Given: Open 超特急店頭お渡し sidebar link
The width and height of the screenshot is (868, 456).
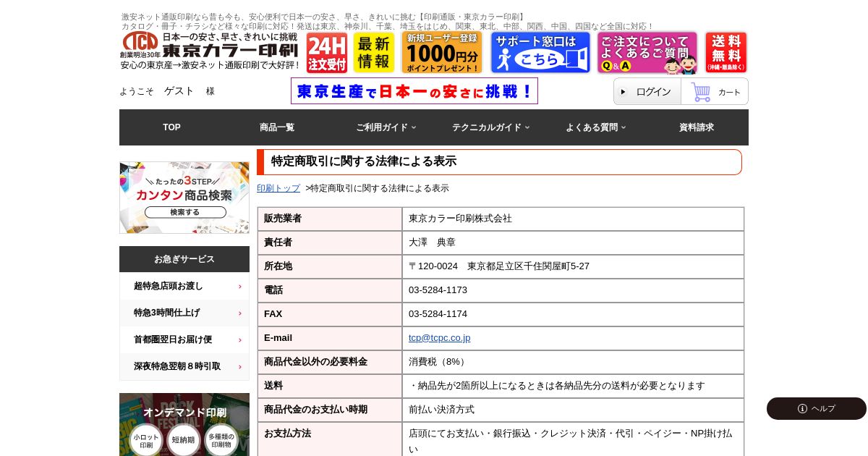Looking at the screenshot, I should (x=184, y=286).
